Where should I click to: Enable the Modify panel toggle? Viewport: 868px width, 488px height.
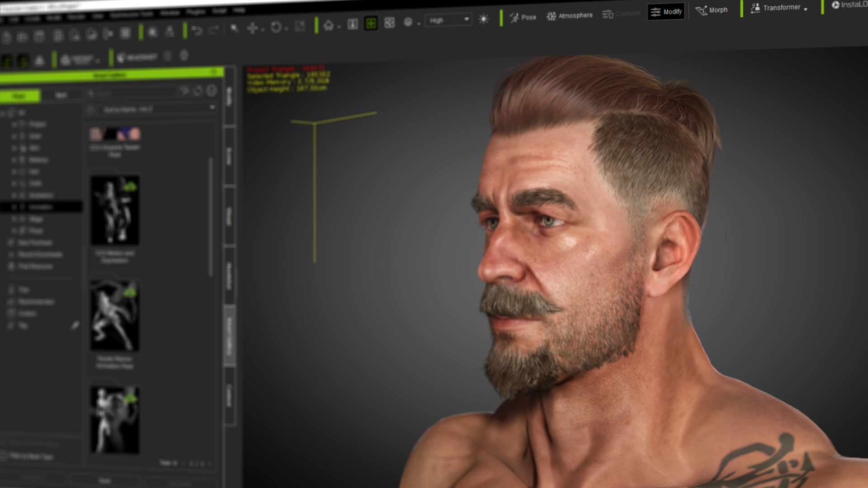point(666,12)
